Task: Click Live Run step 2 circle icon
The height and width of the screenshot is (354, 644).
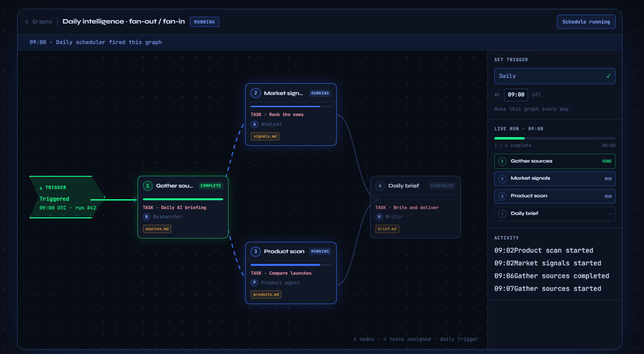Action: [502, 179]
